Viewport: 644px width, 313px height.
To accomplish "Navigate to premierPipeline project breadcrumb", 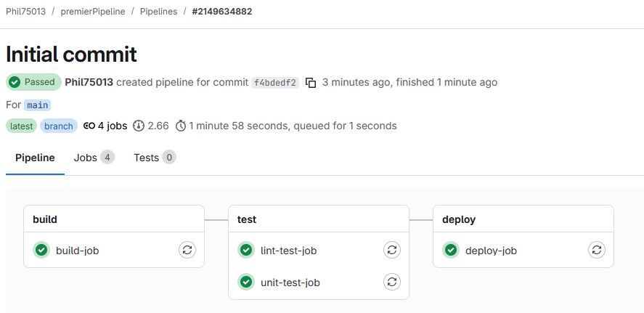I will click(91, 12).
